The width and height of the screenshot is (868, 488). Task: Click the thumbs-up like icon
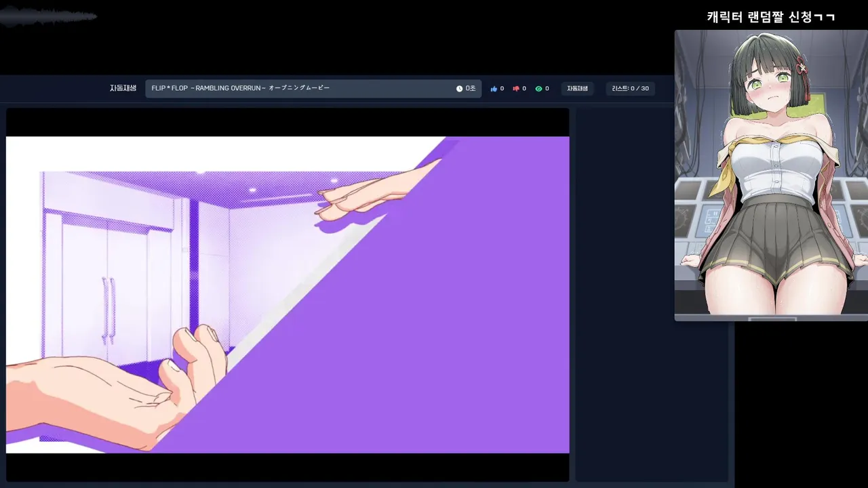click(494, 89)
